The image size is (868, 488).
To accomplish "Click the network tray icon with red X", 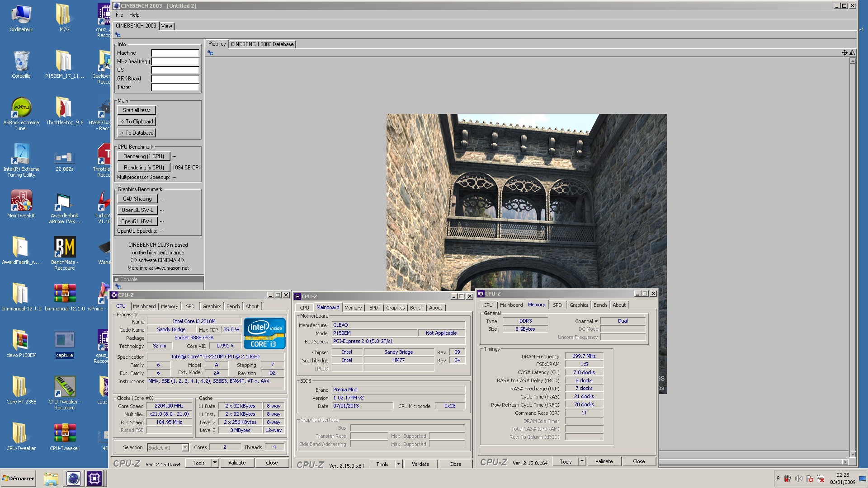I will [821, 479].
